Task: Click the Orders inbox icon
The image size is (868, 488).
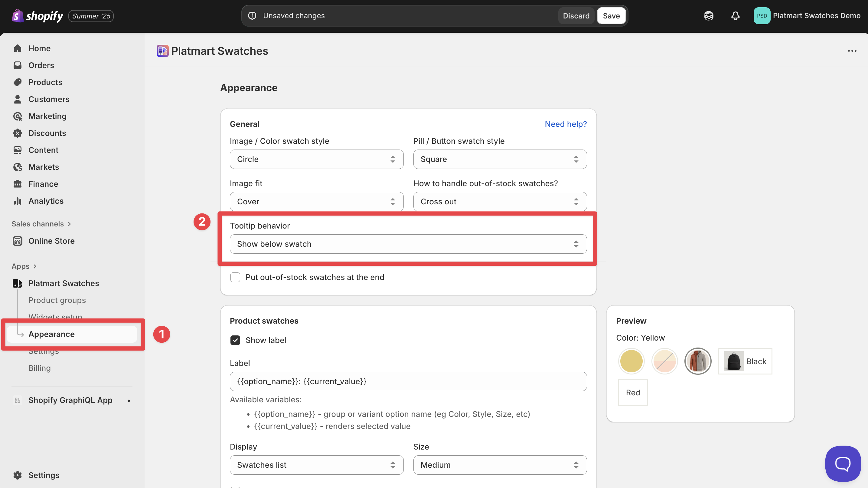Action: tap(18, 65)
